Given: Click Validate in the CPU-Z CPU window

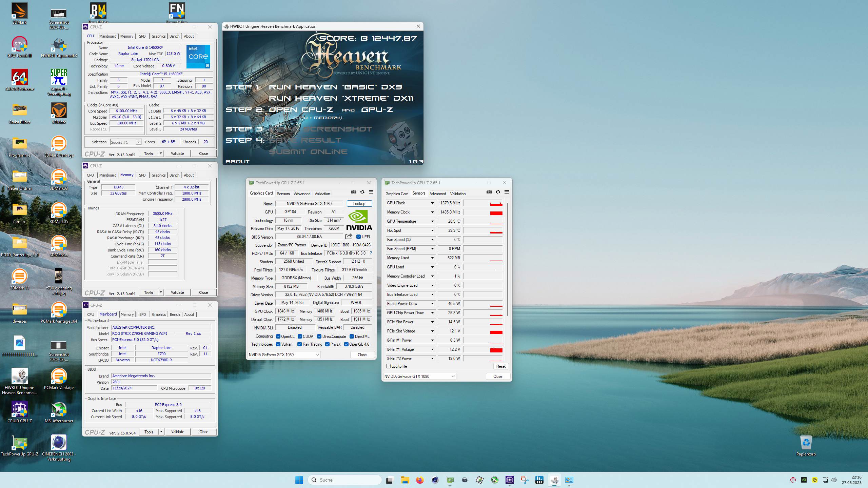Looking at the screenshot, I should [x=177, y=154].
